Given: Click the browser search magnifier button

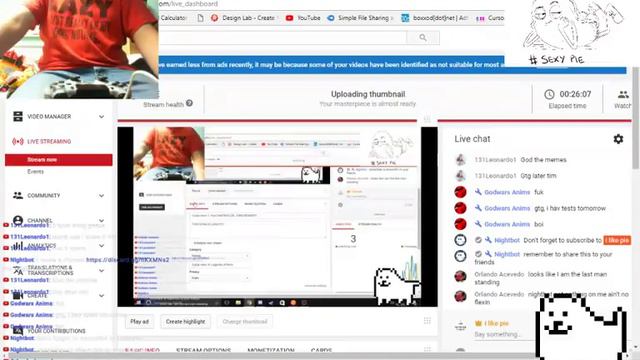Looking at the screenshot, I should [423, 38].
